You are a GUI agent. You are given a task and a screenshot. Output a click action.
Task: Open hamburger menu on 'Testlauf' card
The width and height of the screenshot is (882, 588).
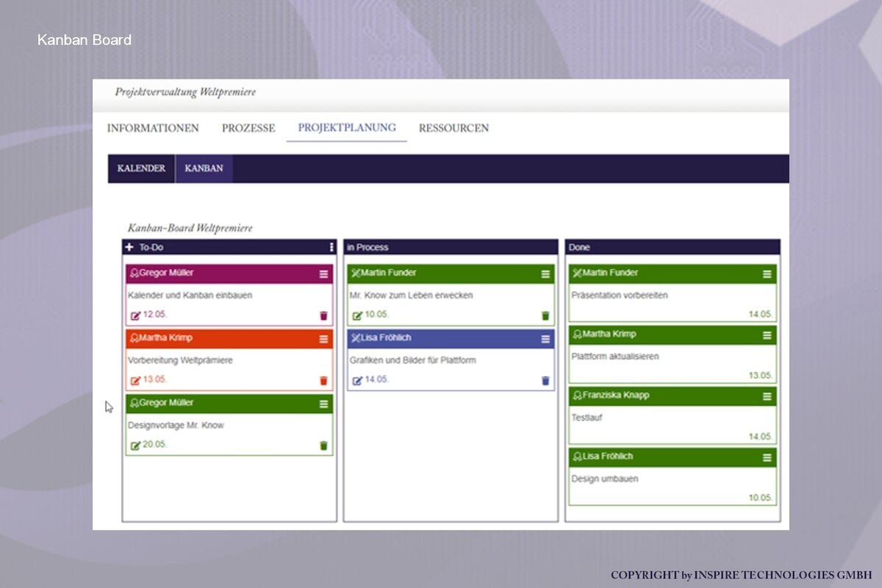click(x=767, y=396)
